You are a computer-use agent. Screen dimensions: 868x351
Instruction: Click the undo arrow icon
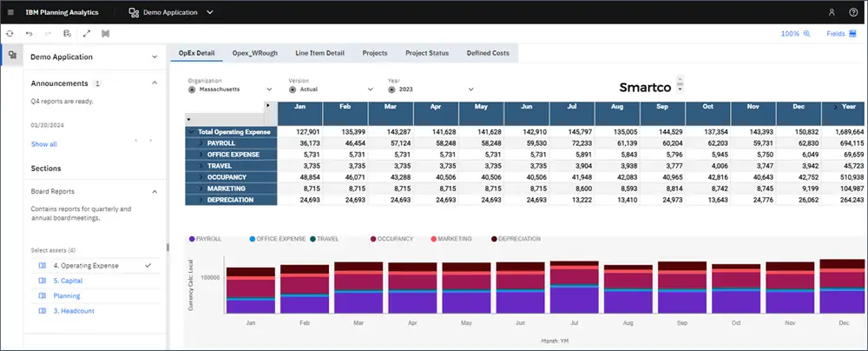click(x=29, y=34)
